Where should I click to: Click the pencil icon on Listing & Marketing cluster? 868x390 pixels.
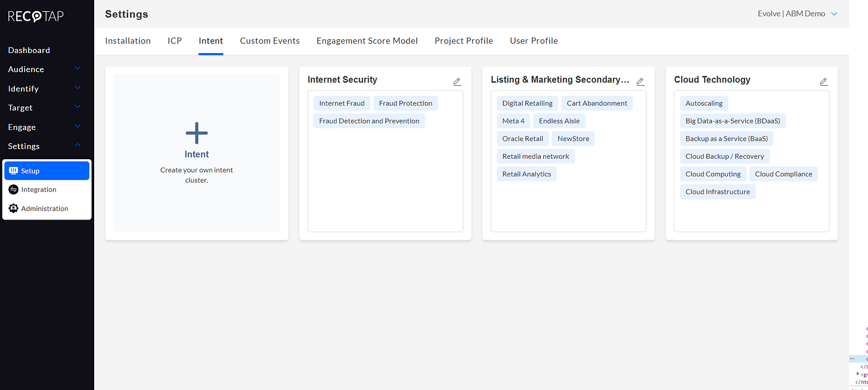640,81
